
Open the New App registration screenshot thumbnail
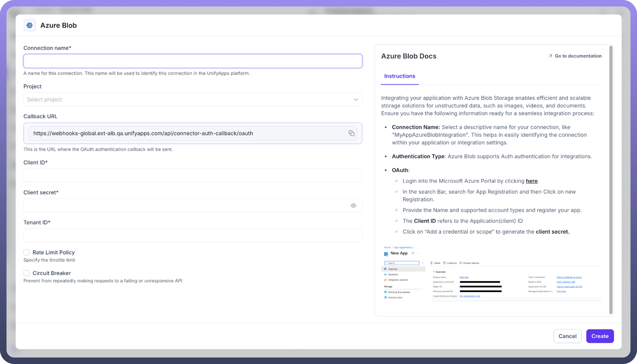pyautogui.click(x=492, y=274)
